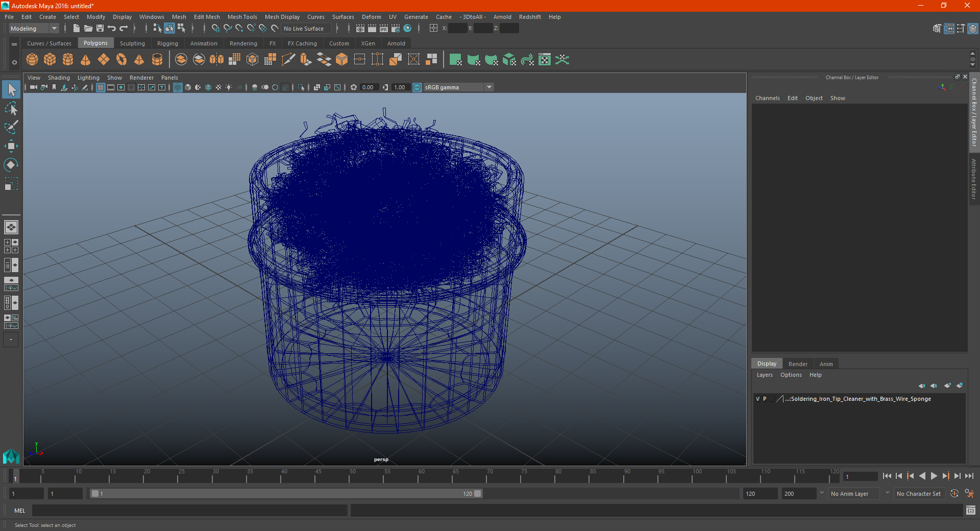The image size is (980, 531).
Task: Toggle the film gate display
Action: pos(111,87)
